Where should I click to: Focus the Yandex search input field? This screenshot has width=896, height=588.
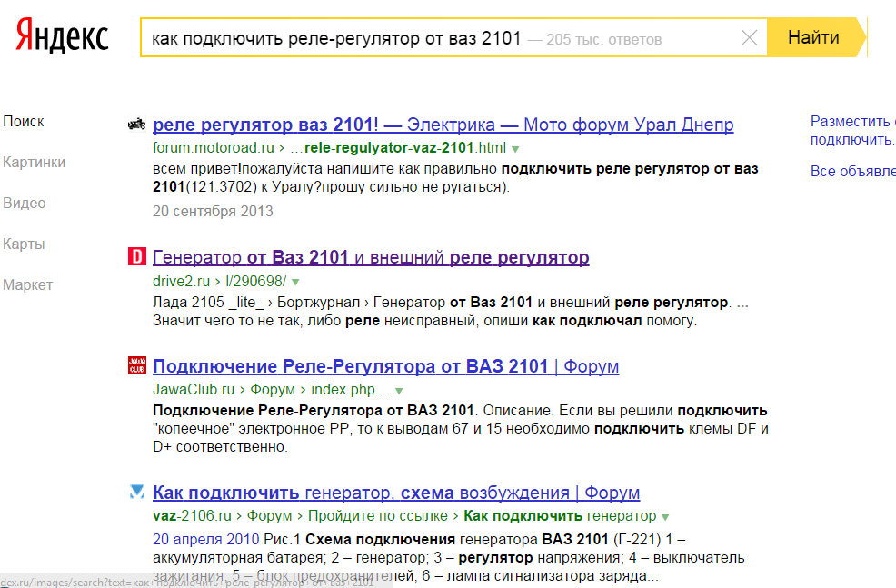pyautogui.click(x=453, y=37)
